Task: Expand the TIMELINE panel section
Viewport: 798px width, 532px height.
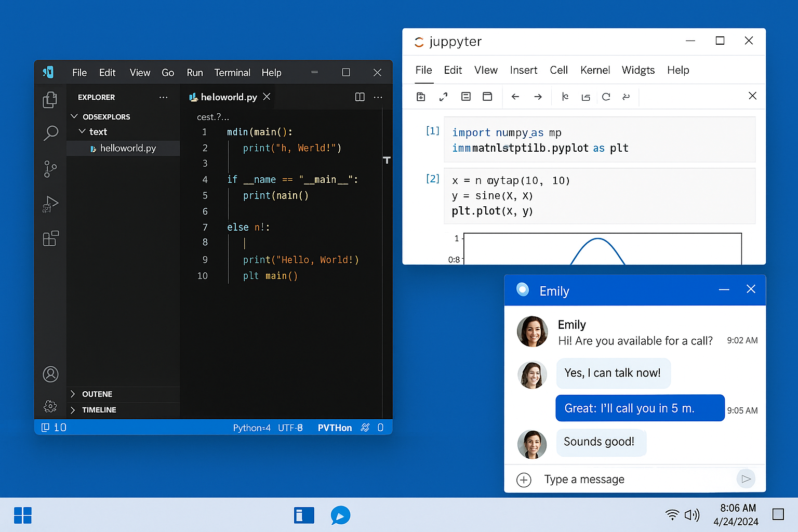Action: pyautogui.click(x=73, y=410)
